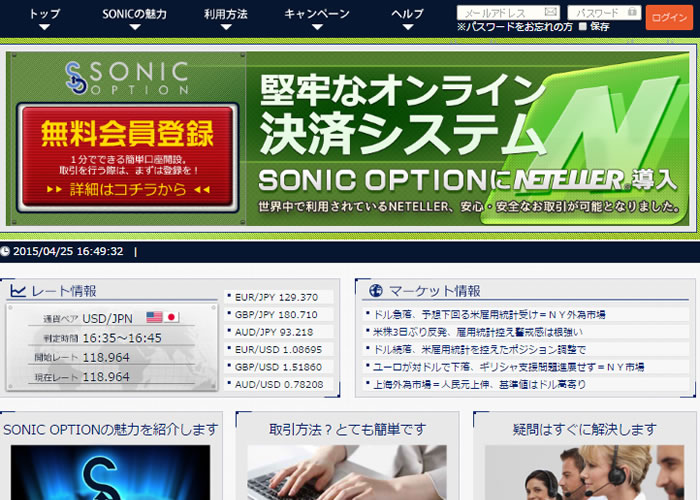Select the AUD/USD 0.78208 rate
700x500 pixels.
coord(279,384)
